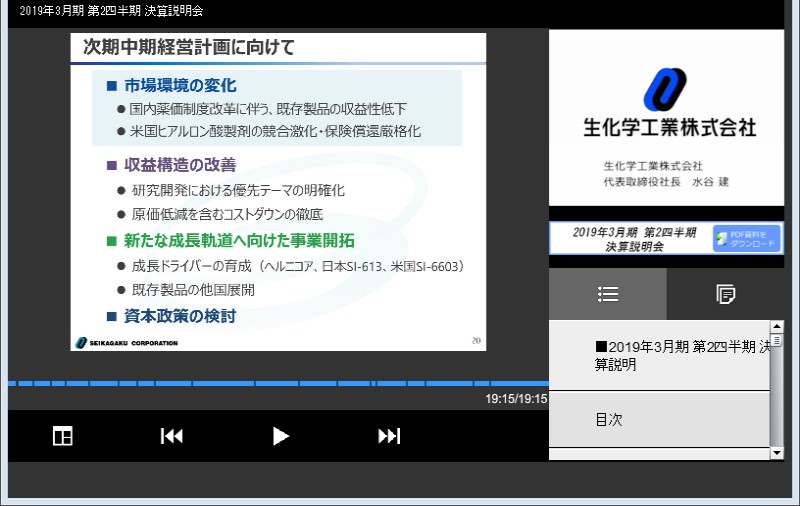Click the window title 2019年3月期 第2四半期 決算説明会

point(111,11)
